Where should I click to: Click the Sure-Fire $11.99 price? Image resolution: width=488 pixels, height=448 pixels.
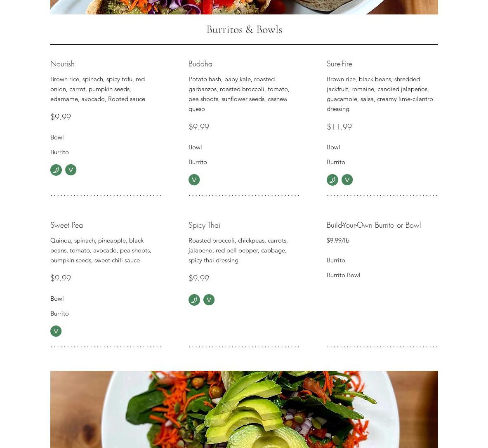(x=339, y=127)
